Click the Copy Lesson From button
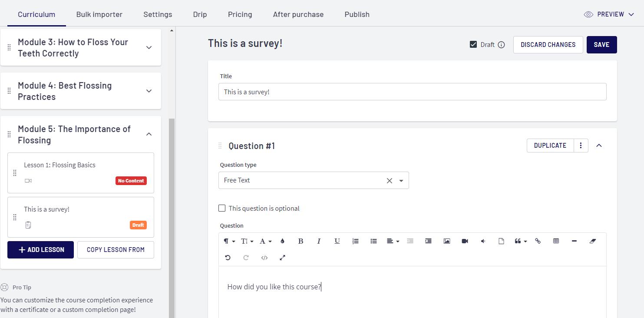Viewport: 644px width, 318px height. pyautogui.click(x=116, y=250)
